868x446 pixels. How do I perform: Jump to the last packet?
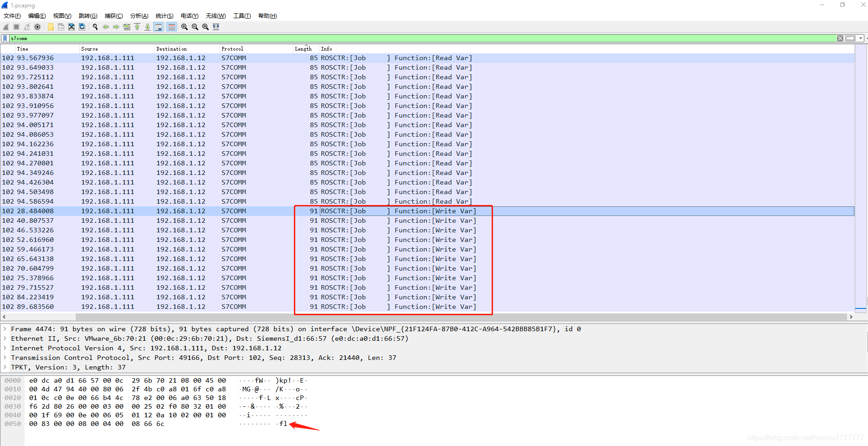coord(148,27)
